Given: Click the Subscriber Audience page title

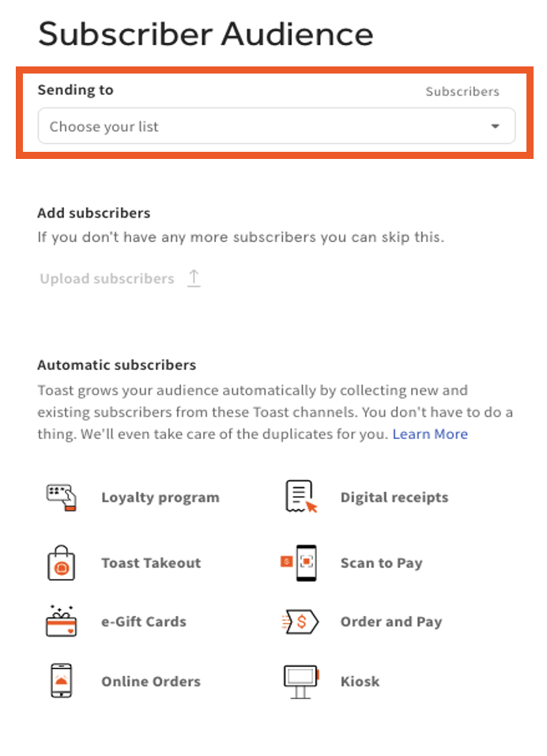Looking at the screenshot, I should (x=206, y=33).
